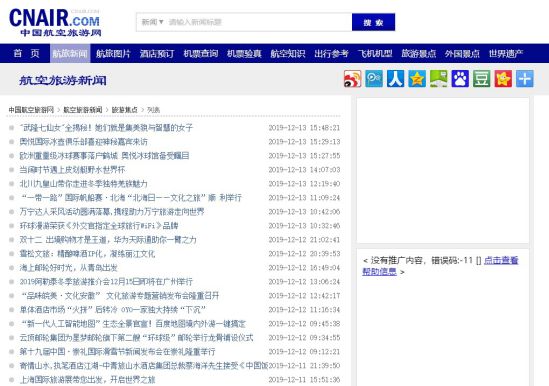Open 环球漫游 WiFi brand article
Image resolution: width=549 pixels, height=386 pixels.
(99, 226)
